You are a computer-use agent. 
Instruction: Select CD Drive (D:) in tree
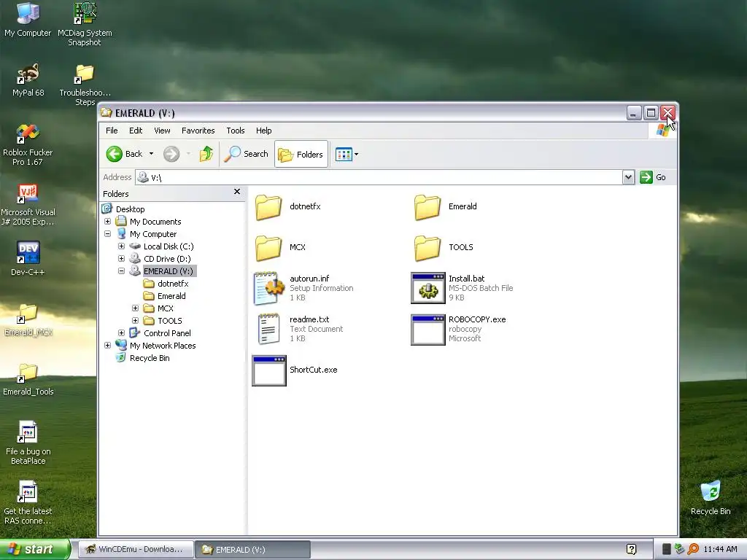click(x=167, y=259)
